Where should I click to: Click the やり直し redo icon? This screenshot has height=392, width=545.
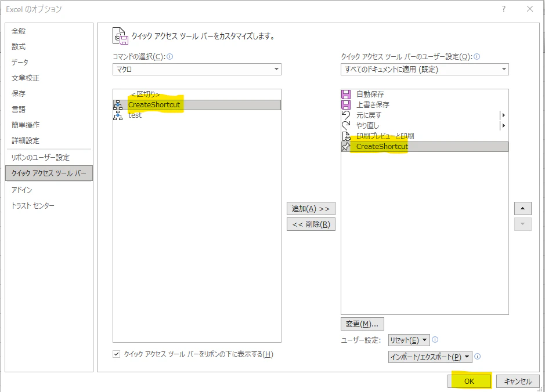point(346,125)
